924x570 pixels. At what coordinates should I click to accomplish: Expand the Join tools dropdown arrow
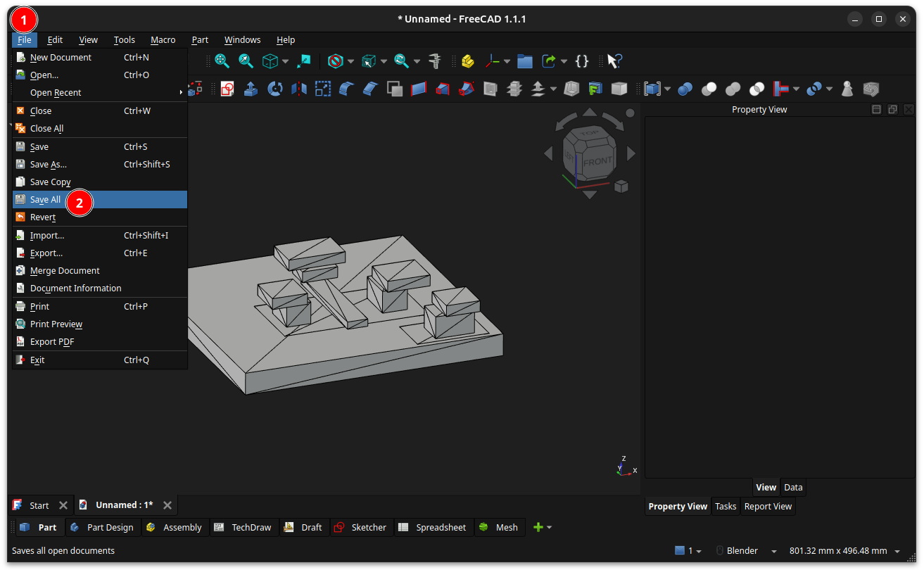pyautogui.click(x=796, y=89)
